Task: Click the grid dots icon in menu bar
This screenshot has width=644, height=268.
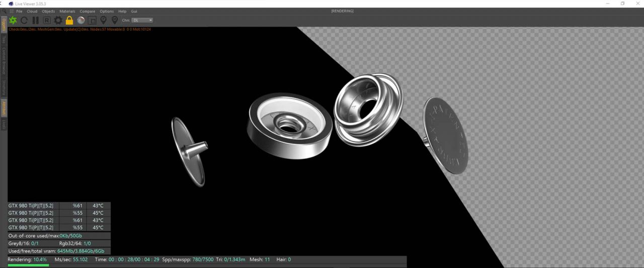Action: pyautogui.click(x=11, y=11)
